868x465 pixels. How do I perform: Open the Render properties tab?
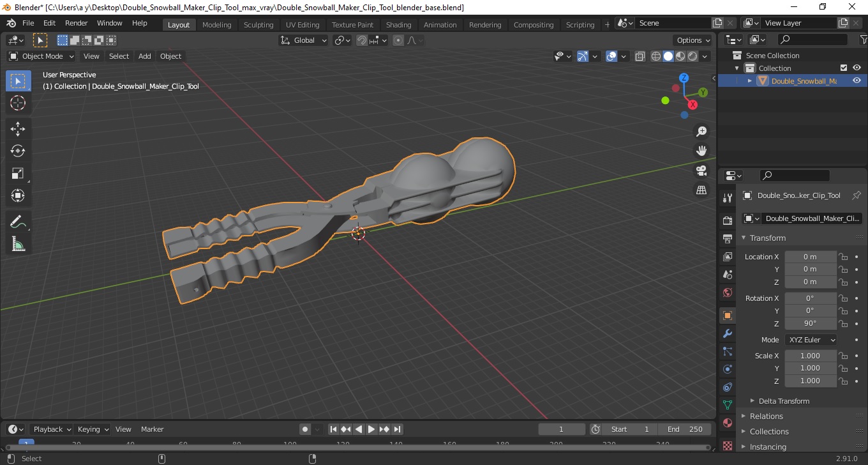[728, 220]
